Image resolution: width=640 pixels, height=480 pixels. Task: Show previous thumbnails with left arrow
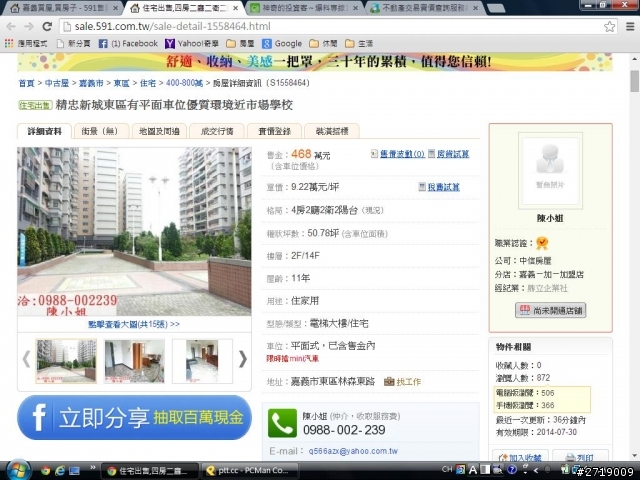coord(26,360)
